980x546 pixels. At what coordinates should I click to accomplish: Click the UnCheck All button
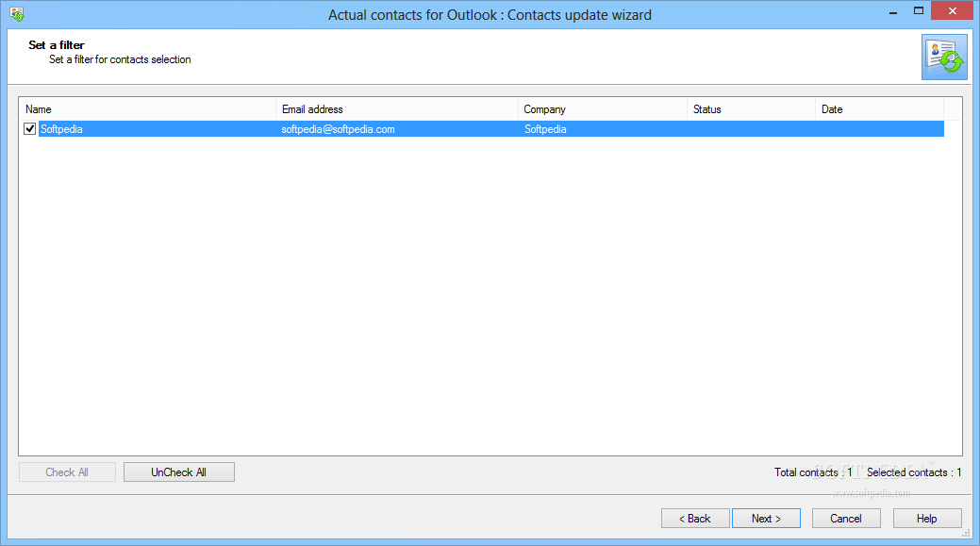[179, 472]
